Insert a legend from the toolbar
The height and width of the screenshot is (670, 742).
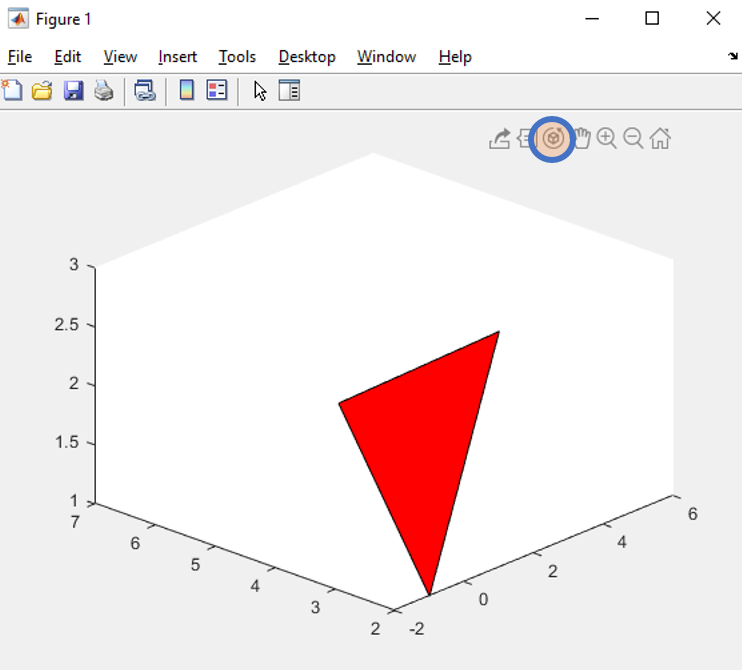217,90
